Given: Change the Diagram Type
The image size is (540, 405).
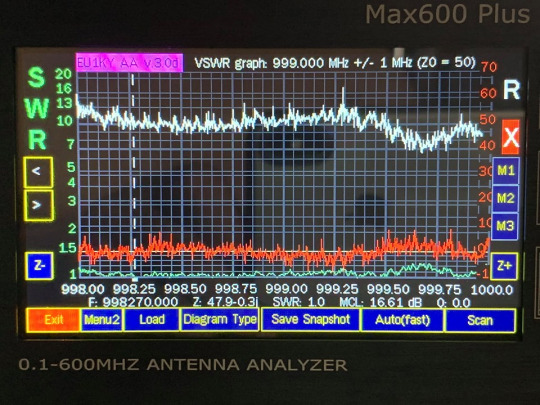Looking at the screenshot, I should coord(220,320).
